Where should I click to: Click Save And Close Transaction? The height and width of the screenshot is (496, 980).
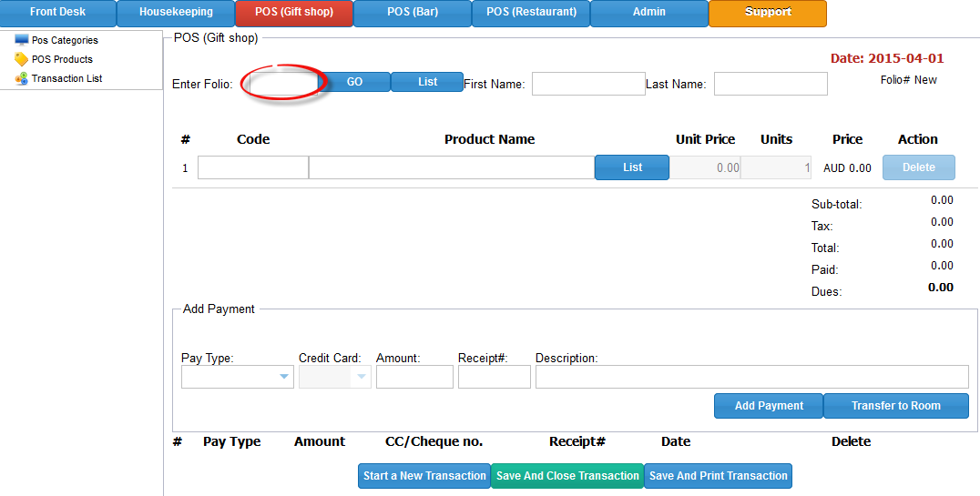[567, 476]
